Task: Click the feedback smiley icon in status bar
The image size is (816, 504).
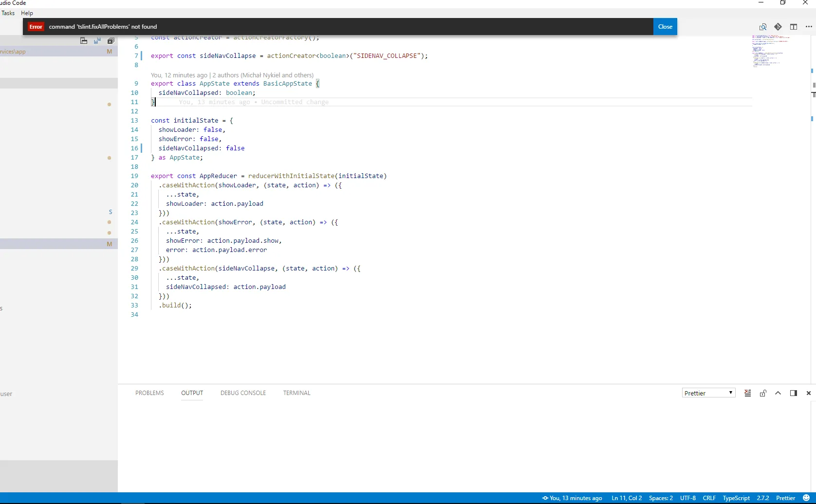Action: 806,498
